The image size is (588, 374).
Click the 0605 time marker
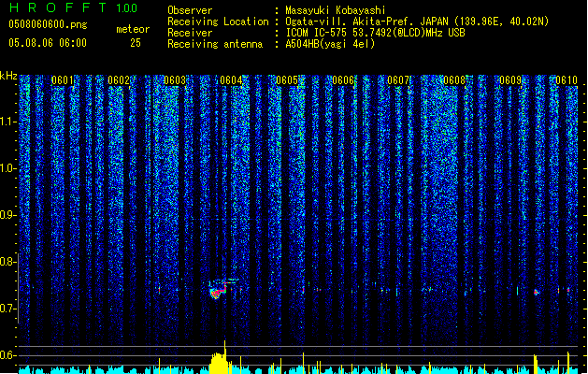pos(287,80)
